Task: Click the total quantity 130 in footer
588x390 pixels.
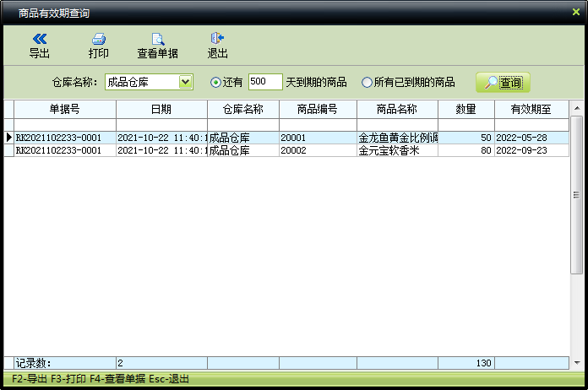Action: [466, 363]
